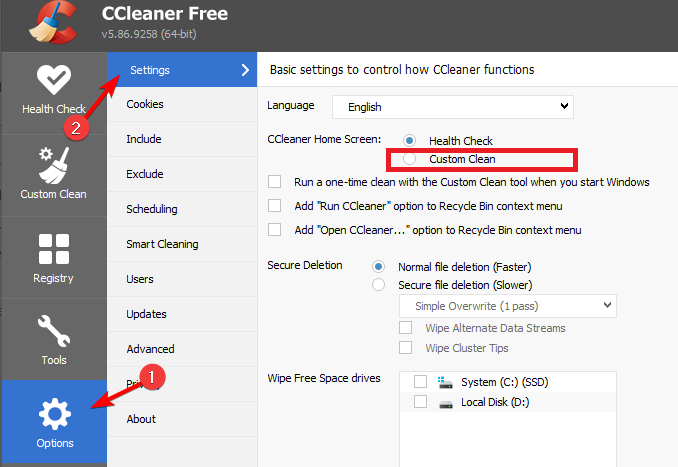This screenshot has height=467, width=678.
Task: Check Wipe Alternate Data Streams
Action: [x=406, y=327]
